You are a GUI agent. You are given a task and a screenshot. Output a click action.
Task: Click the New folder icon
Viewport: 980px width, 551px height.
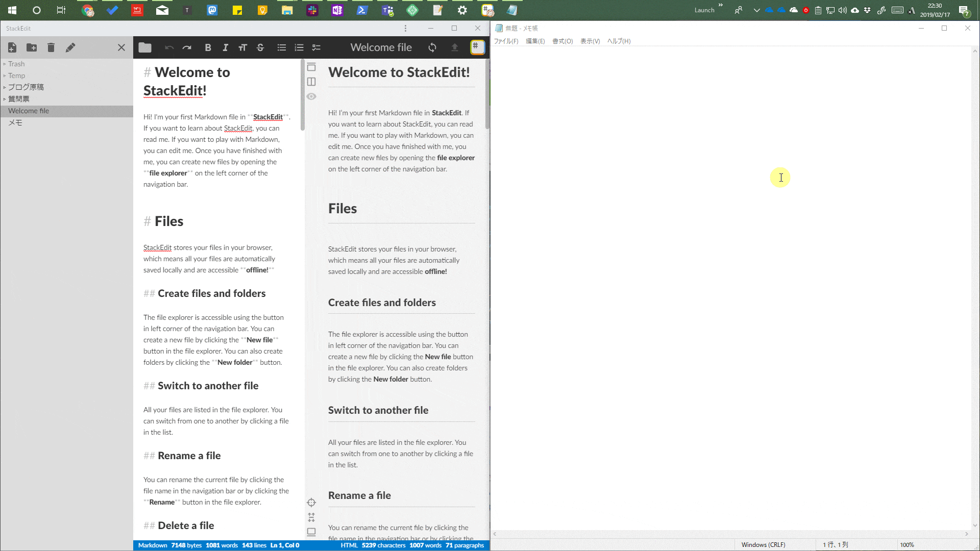(x=32, y=47)
